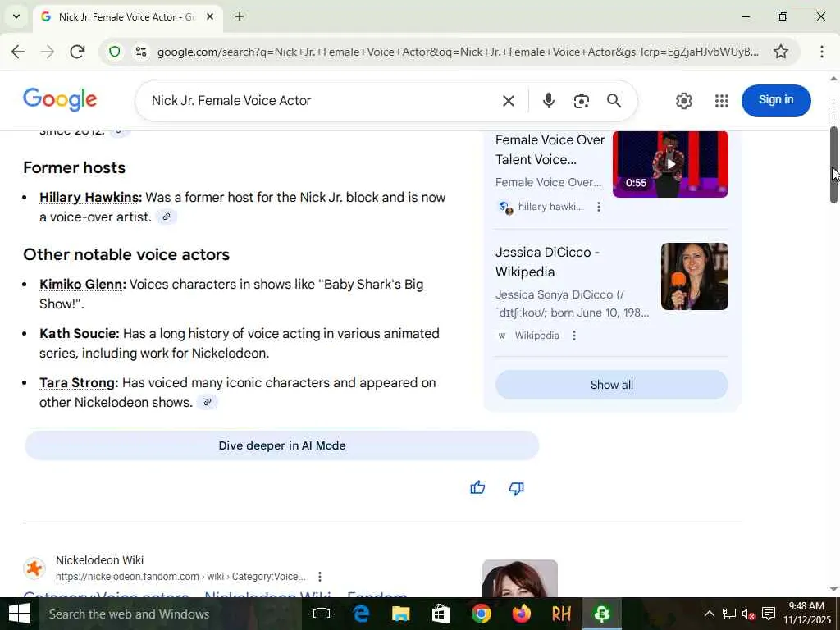Click the page's vertical scrollbar thumb
This screenshot has width=840, height=630.
833,165
